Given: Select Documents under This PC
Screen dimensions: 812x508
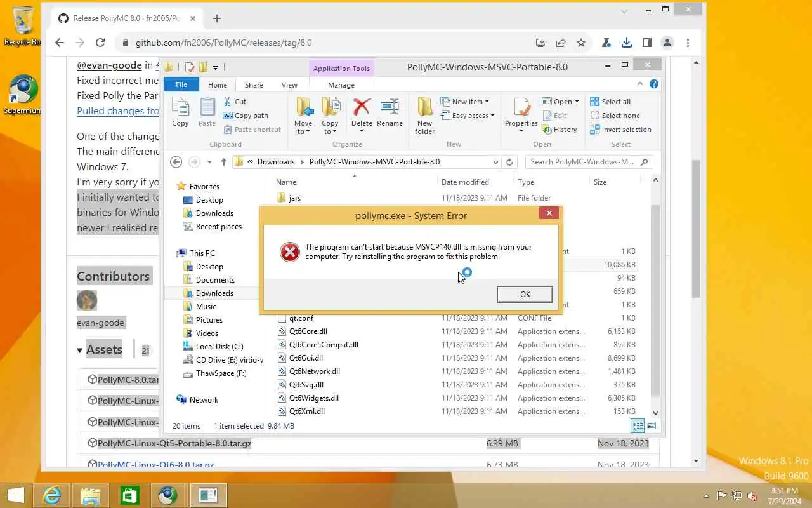Looking at the screenshot, I should (x=215, y=280).
